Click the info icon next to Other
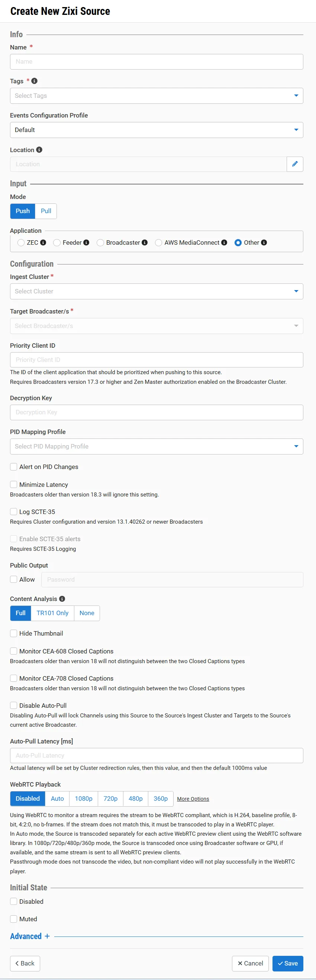The width and height of the screenshot is (316, 980). (264, 243)
